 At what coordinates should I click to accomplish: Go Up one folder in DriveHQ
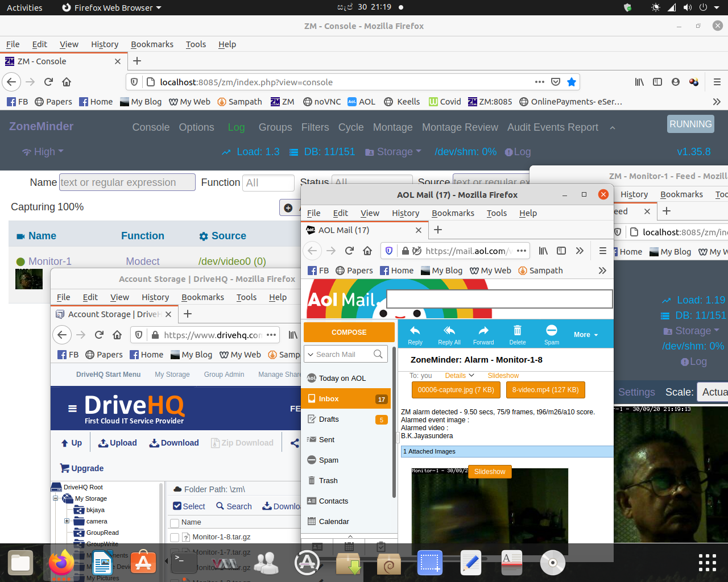tap(72, 443)
